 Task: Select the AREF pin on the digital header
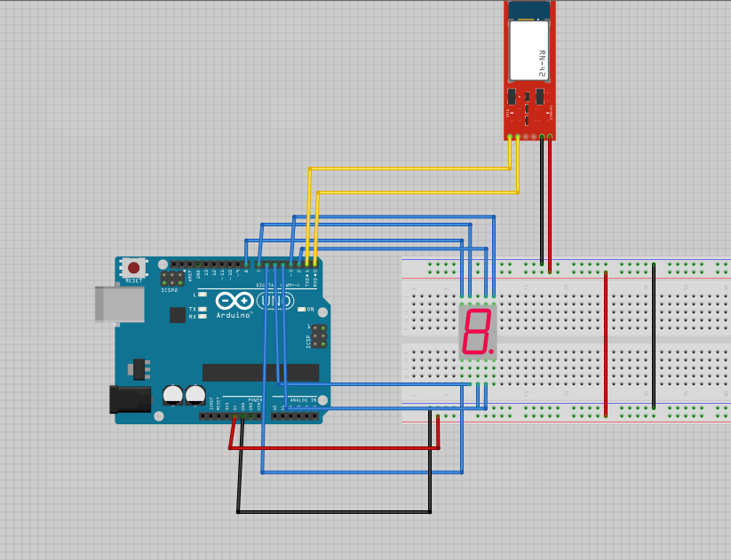(190, 264)
